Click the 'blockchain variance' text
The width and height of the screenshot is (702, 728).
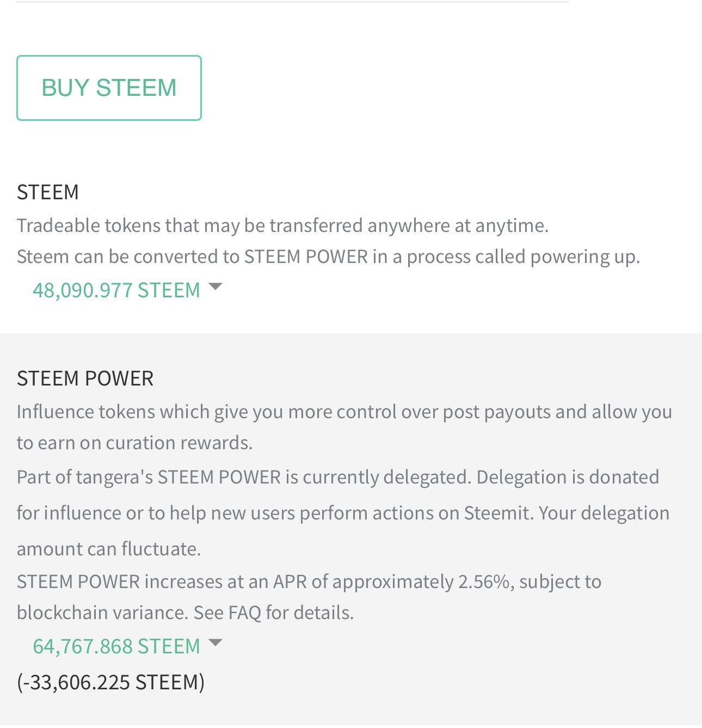tap(101, 613)
